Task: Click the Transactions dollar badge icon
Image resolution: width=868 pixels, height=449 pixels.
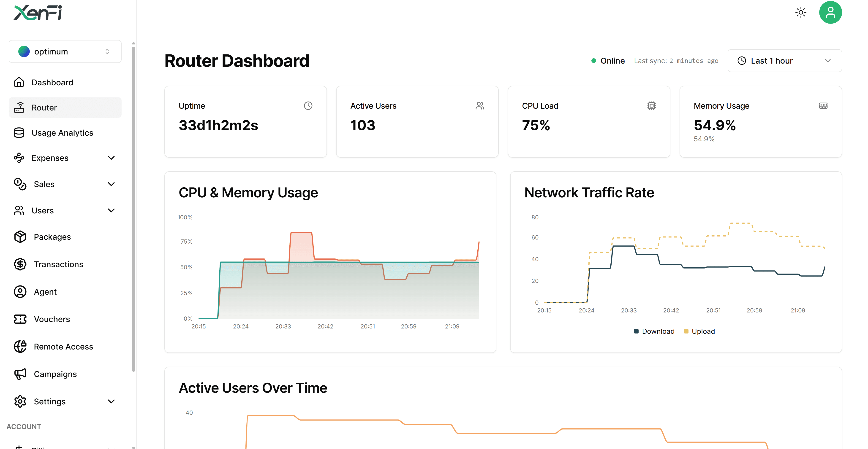Action: click(x=20, y=265)
